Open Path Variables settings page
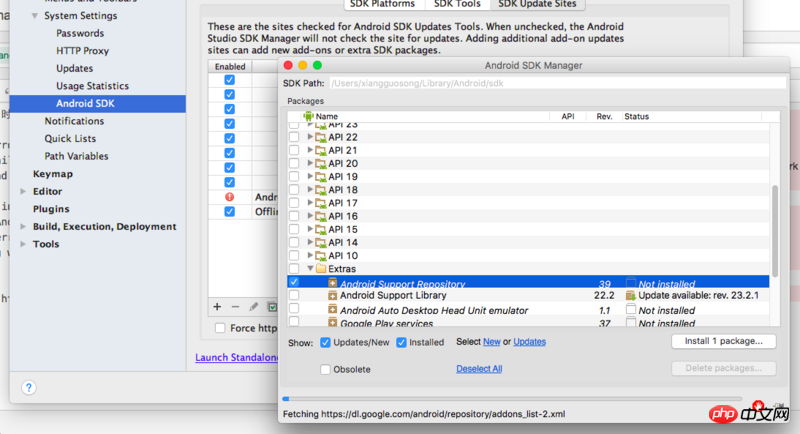This screenshot has width=800, height=434. [76, 156]
